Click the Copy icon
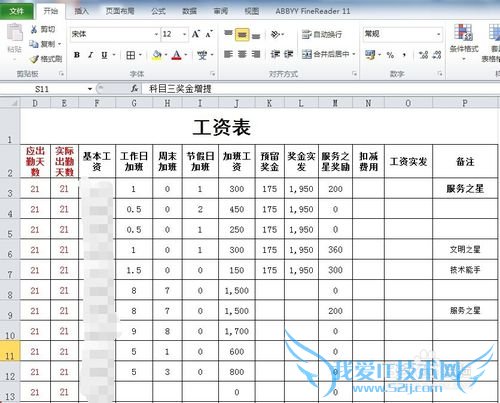The image size is (500, 403). pyautogui.click(x=34, y=44)
